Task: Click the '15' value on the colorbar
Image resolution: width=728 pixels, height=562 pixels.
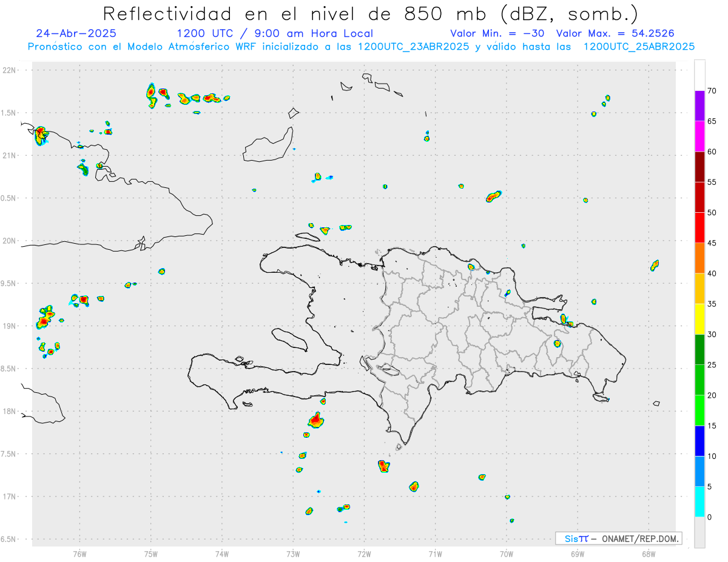Action: pos(712,426)
